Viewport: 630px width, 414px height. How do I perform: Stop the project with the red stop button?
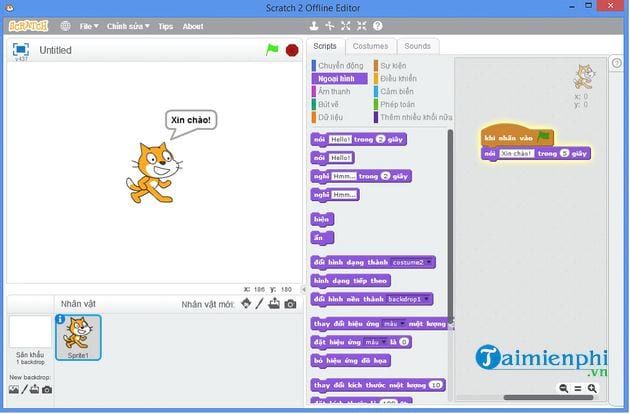292,50
